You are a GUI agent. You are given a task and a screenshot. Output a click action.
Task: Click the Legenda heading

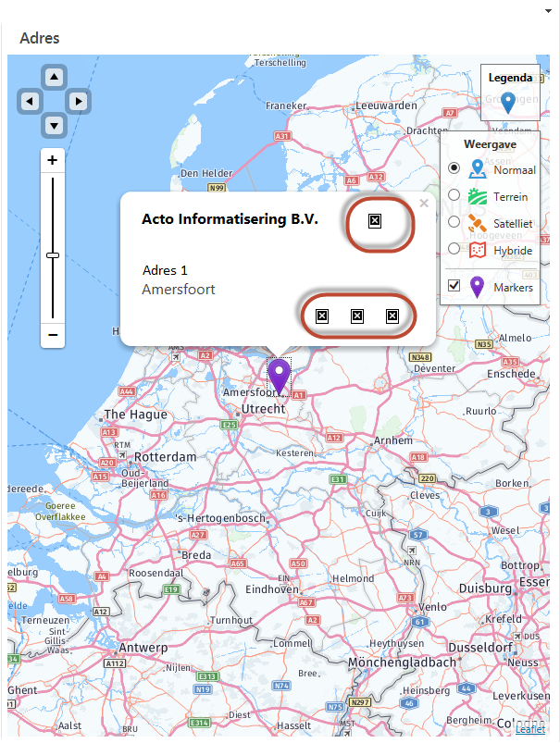tap(510, 78)
